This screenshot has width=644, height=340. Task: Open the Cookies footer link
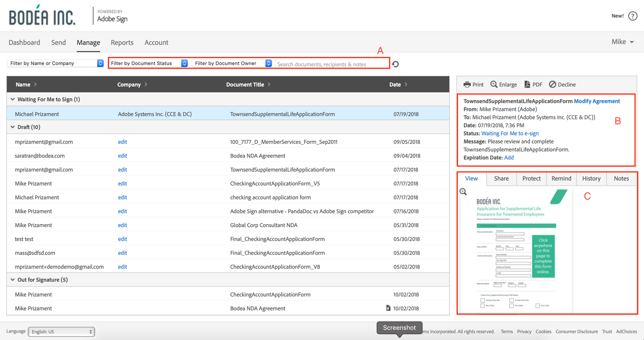544,331
